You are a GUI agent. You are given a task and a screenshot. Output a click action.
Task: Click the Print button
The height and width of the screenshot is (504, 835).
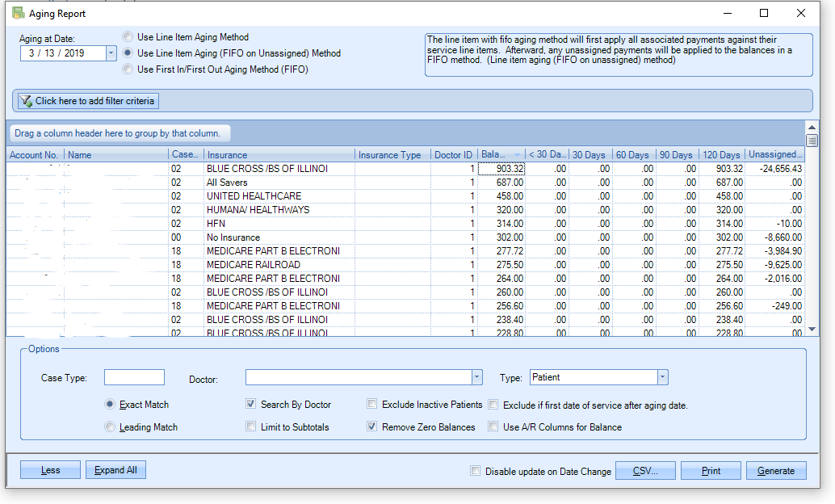[x=711, y=470]
